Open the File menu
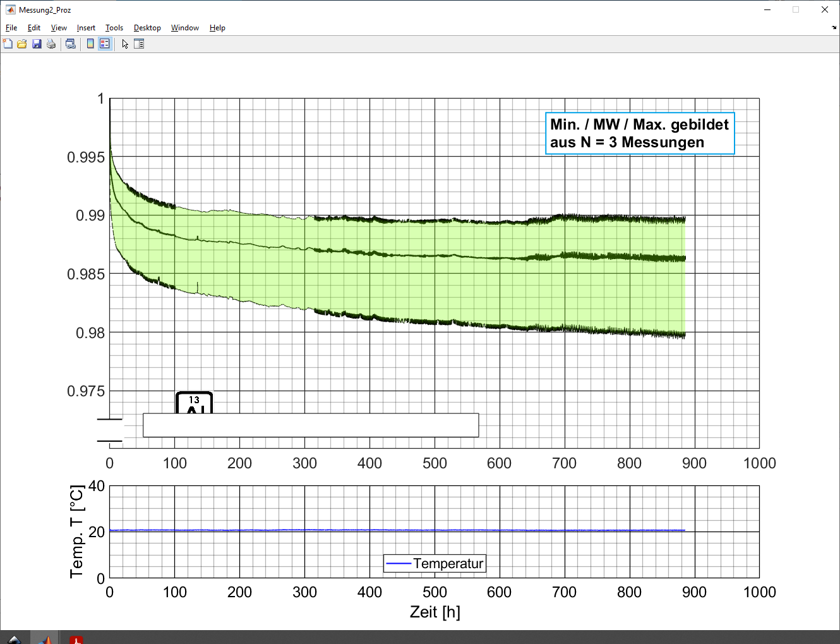This screenshot has width=840, height=644. pos(11,28)
